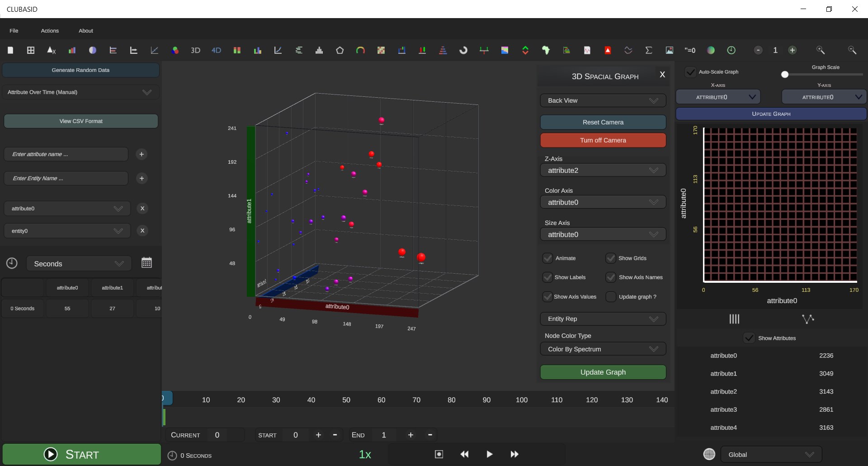Close the 3D Spacial Graph panel
This screenshot has height=466, width=868.
click(x=662, y=75)
